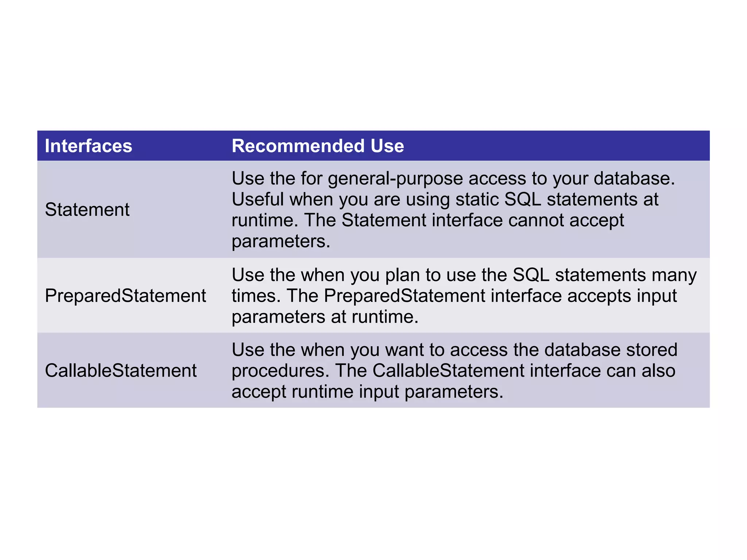Click the Recommended Use column header
The height and width of the screenshot is (560, 747).
click(x=318, y=146)
